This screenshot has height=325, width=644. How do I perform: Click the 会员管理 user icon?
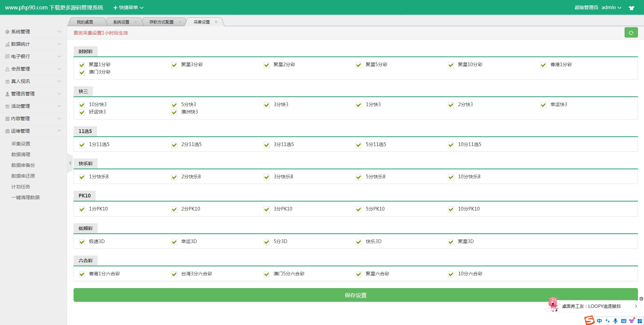click(x=7, y=69)
